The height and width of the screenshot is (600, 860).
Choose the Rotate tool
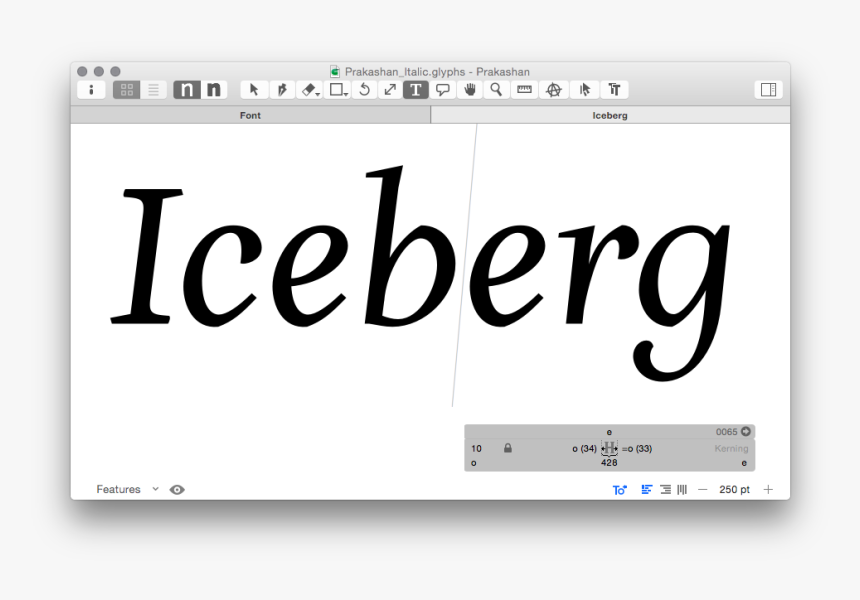tap(364, 89)
